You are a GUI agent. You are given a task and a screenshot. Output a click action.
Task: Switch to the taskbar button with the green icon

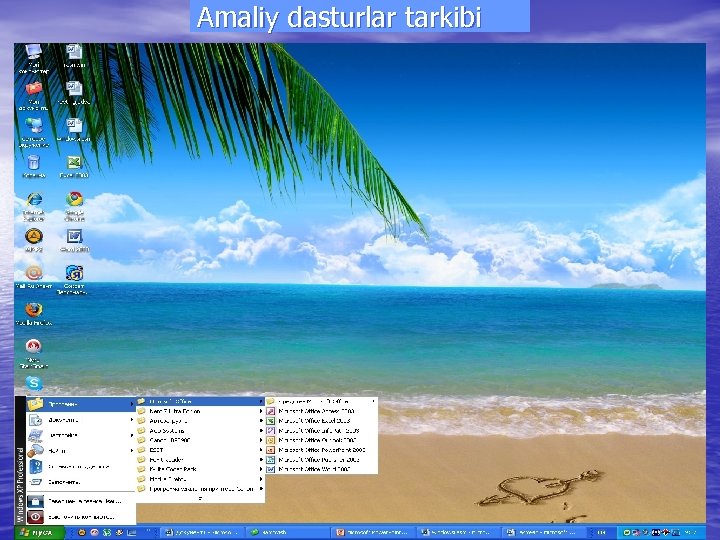tap(288, 533)
